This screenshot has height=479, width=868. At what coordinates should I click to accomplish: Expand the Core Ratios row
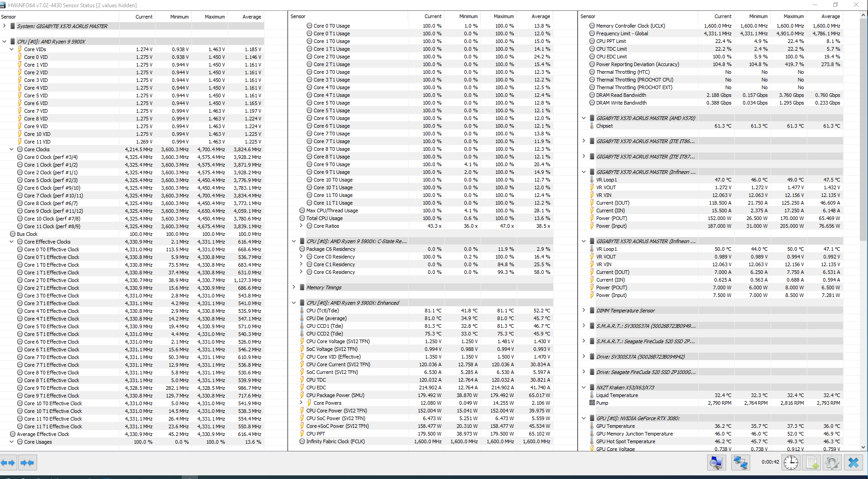pos(301,225)
